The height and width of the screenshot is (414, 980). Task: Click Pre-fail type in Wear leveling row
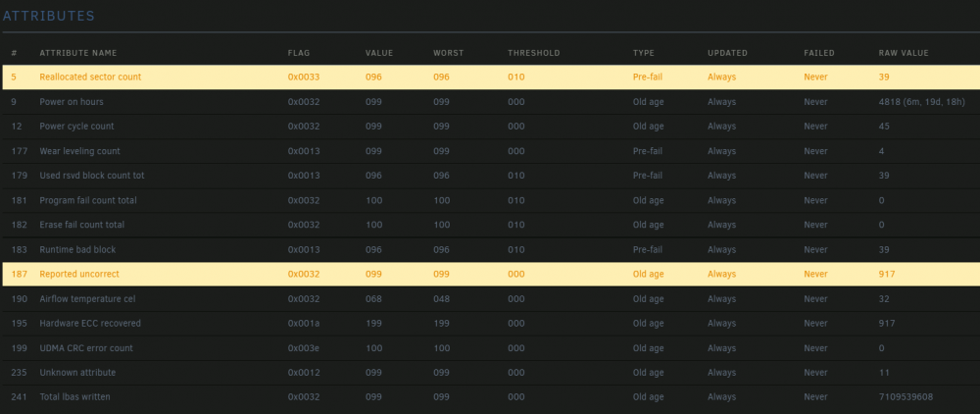pos(648,151)
